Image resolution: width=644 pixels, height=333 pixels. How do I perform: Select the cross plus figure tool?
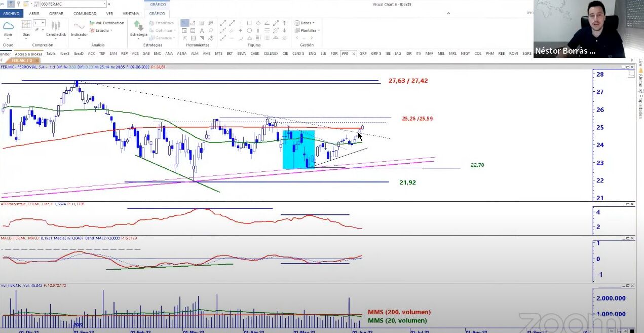pyautogui.click(x=241, y=30)
